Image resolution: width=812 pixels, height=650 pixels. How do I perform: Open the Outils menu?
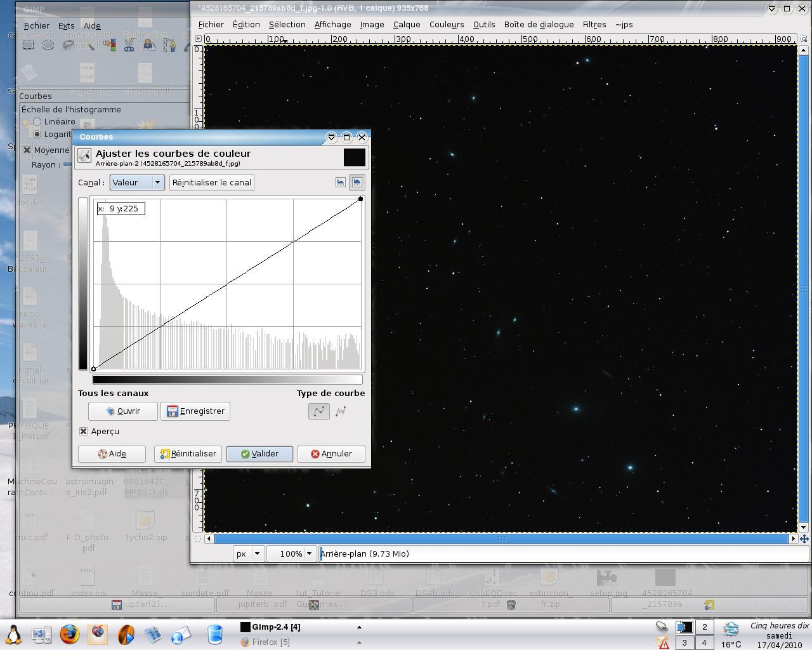pos(484,24)
